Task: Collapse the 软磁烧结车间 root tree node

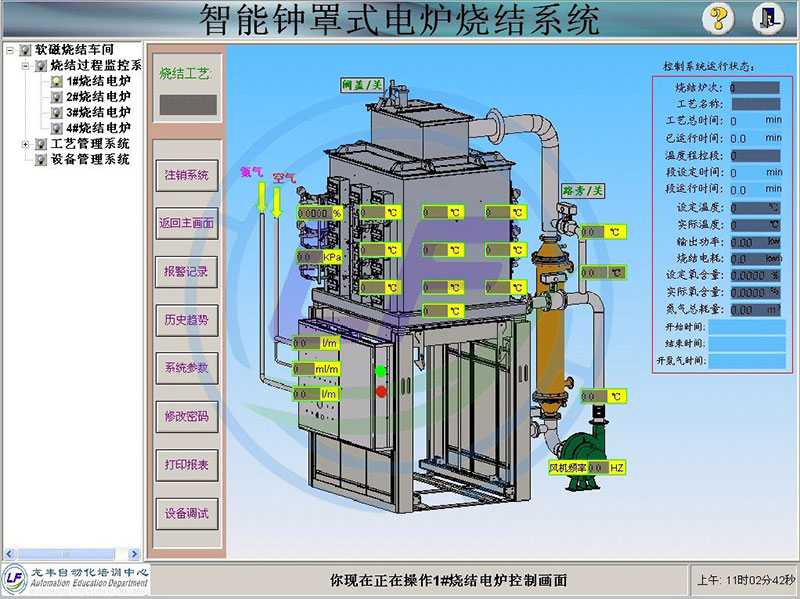Action: point(10,49)
